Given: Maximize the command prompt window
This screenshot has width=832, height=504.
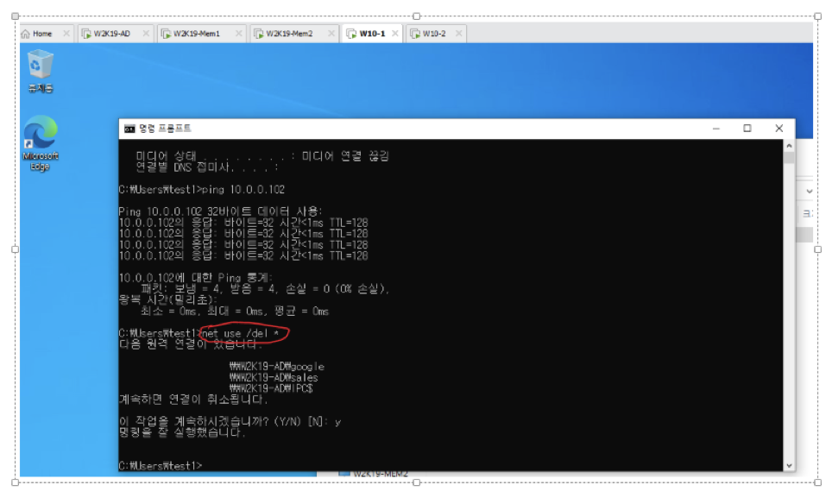Looking at the screenshot, I should pyautogui.click(x=747, y=129).
